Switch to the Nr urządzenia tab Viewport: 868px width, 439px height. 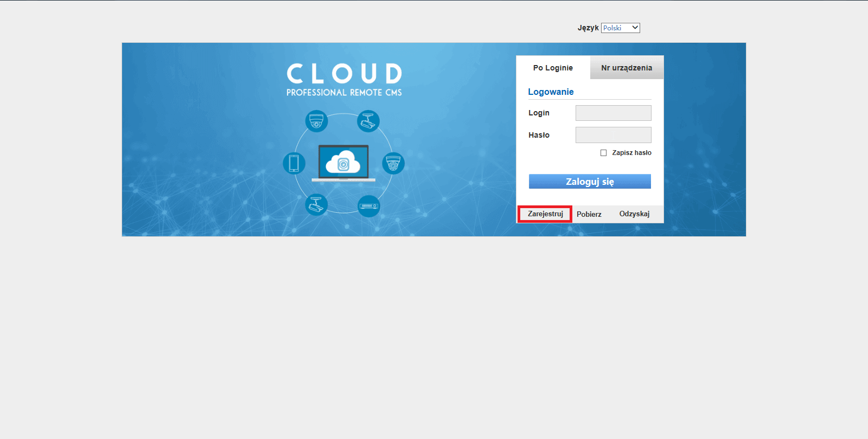(627, 68)
